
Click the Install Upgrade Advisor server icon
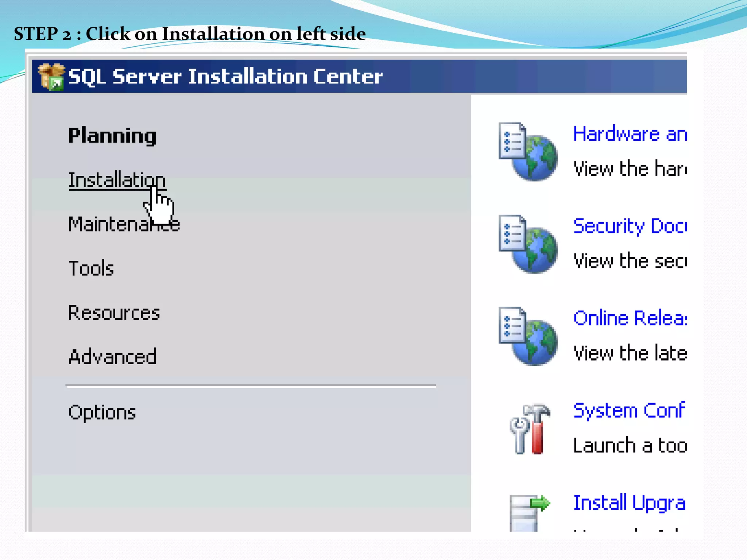pos(530,513)
